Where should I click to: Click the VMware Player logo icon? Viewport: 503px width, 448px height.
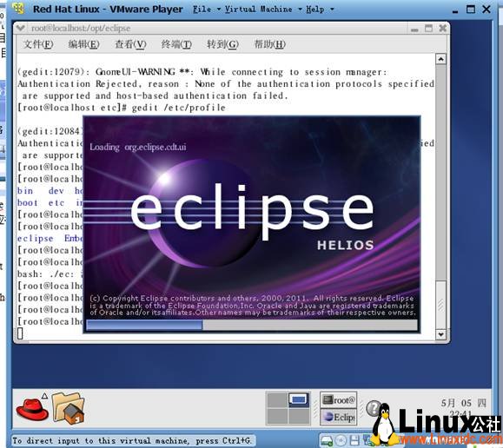pos(18,9)
